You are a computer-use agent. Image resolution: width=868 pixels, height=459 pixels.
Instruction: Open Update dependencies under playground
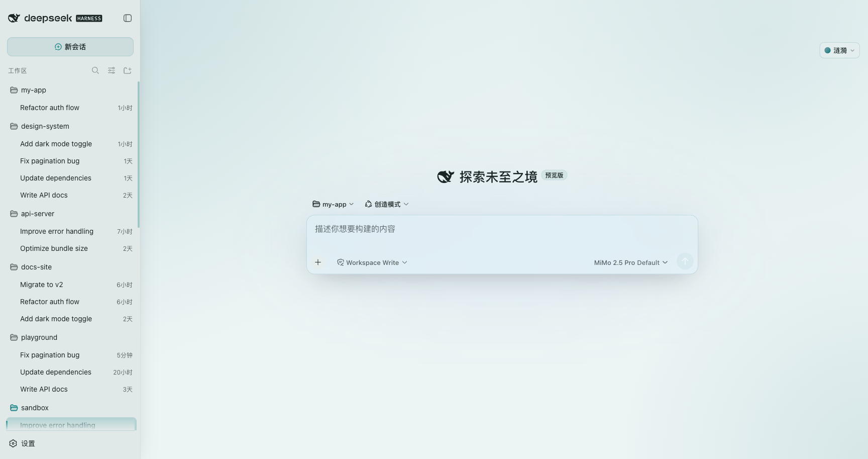pyautogui.click(x=70, y=372)
